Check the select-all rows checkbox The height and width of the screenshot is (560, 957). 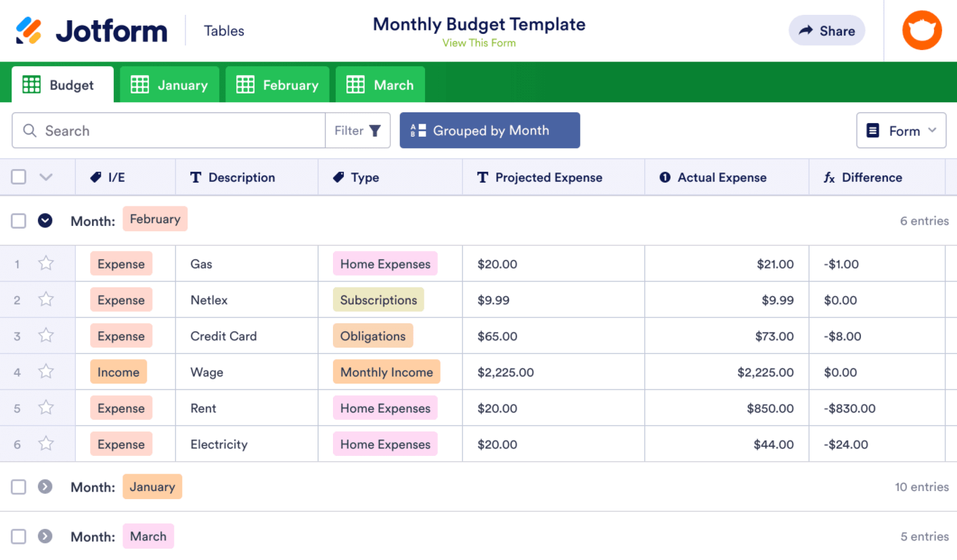click(19, 177)
